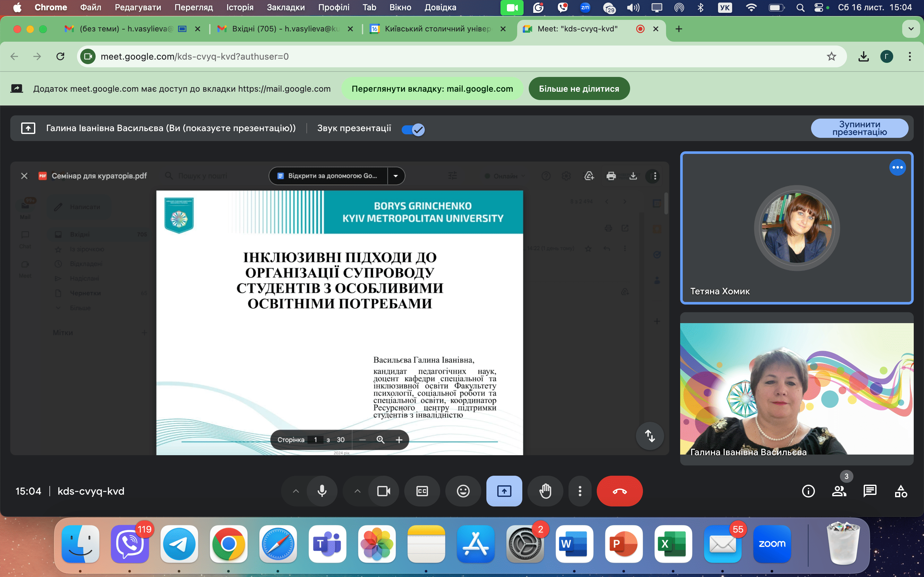Image resolution: width=924 pixels, height=577 pixels.
Task: Toggle presentation audio switch
Action: (x=413, y=130)
